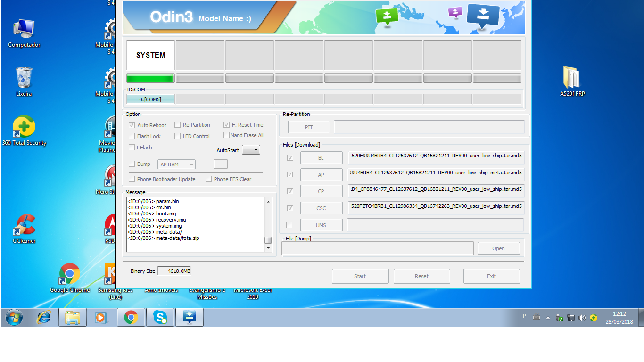The height and width of the screenshot is (362, 644).
Task: Show hidden tray icons arrow
Action: tap(548, 318)
